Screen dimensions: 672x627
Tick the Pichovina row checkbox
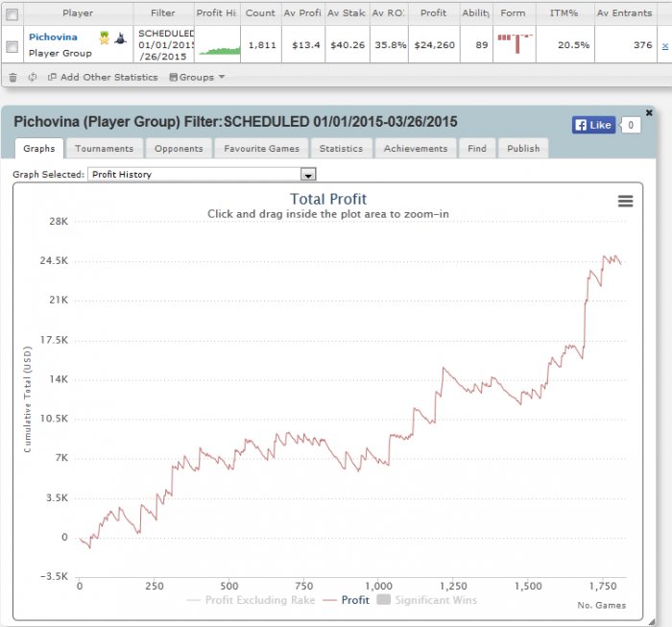(x=12, y=46)
